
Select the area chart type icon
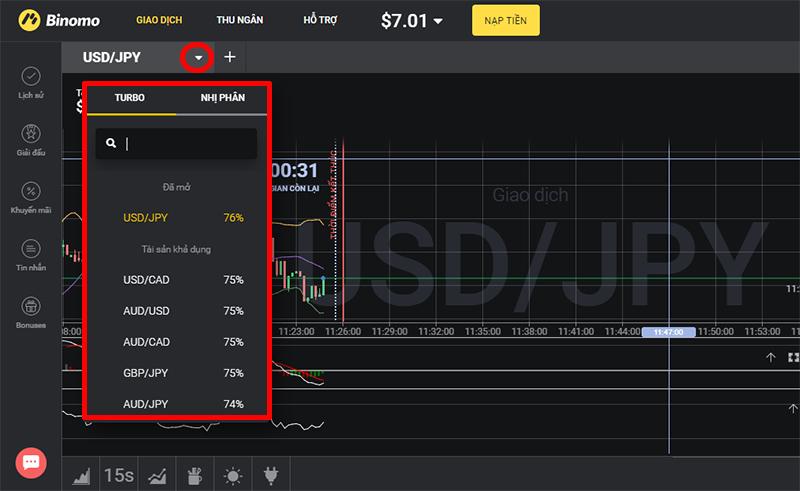coord(82,475)
